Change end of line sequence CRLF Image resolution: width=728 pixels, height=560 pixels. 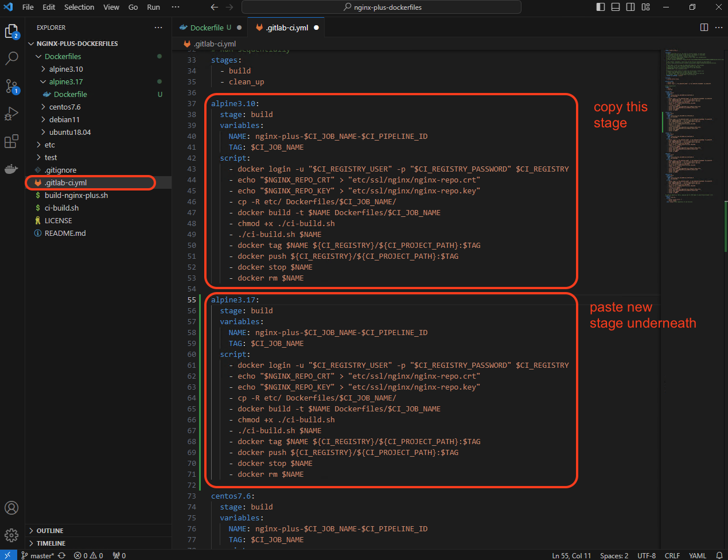[x=672, y=555]
